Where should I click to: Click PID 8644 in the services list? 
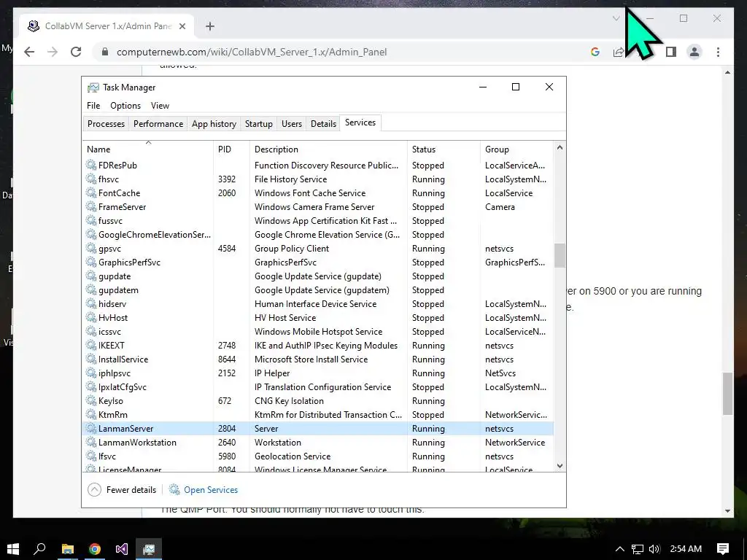click(227, 359)
